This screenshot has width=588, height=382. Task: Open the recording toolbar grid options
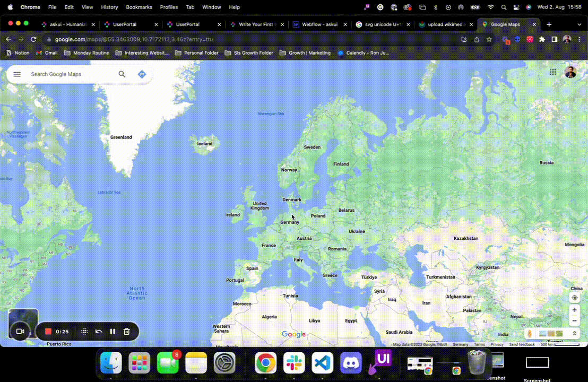84,332
